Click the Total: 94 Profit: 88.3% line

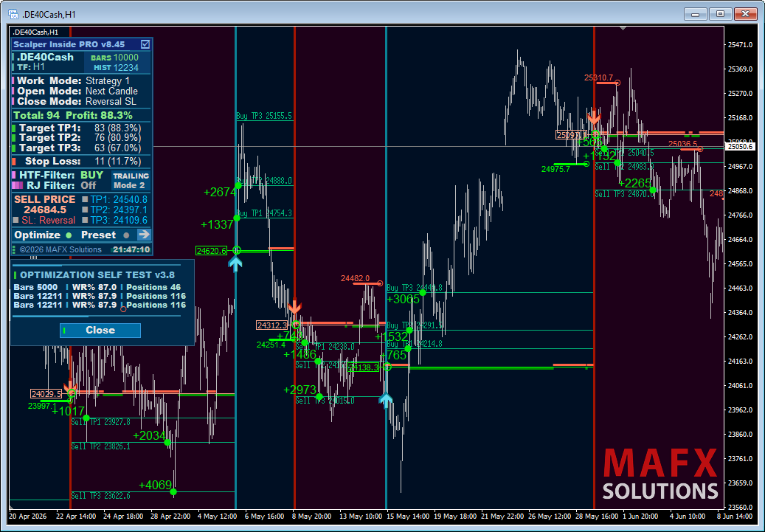[73, 116]
